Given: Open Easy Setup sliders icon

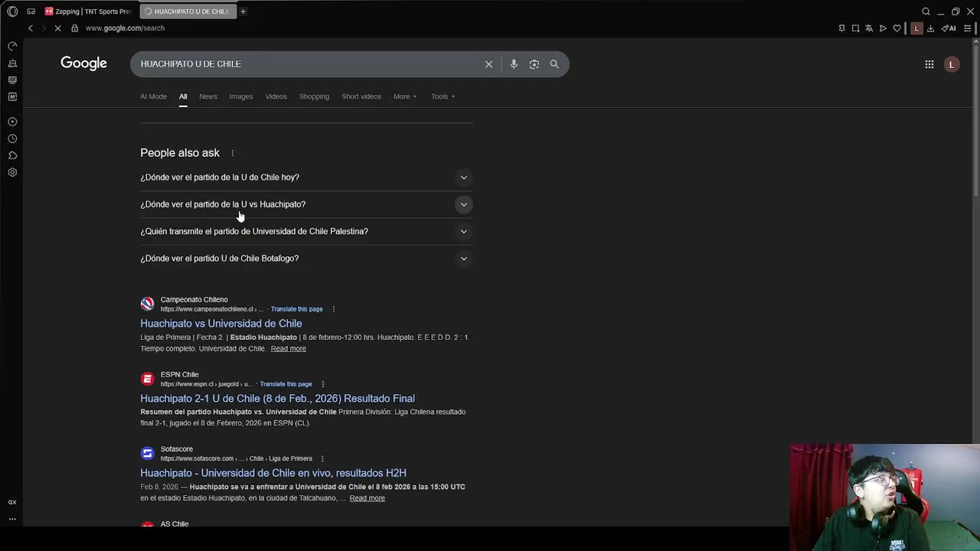Looking at the screenshot, I should coord(967,28).
